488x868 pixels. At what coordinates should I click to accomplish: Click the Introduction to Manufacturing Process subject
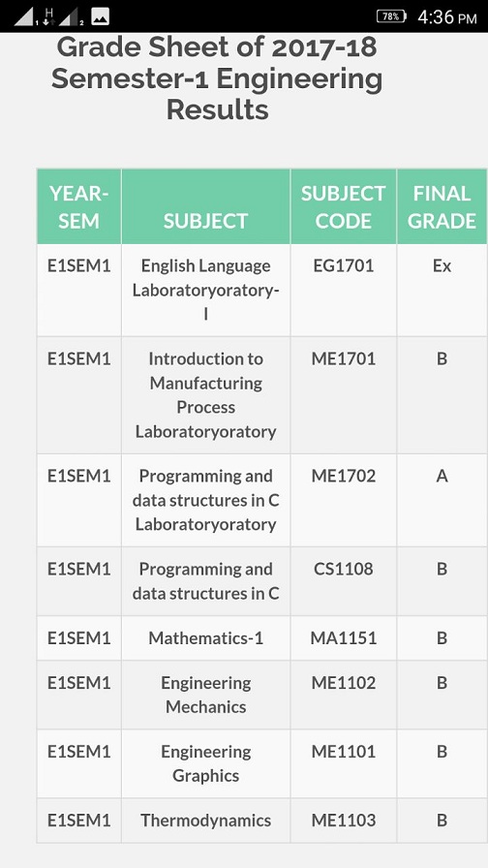(206, 395)
